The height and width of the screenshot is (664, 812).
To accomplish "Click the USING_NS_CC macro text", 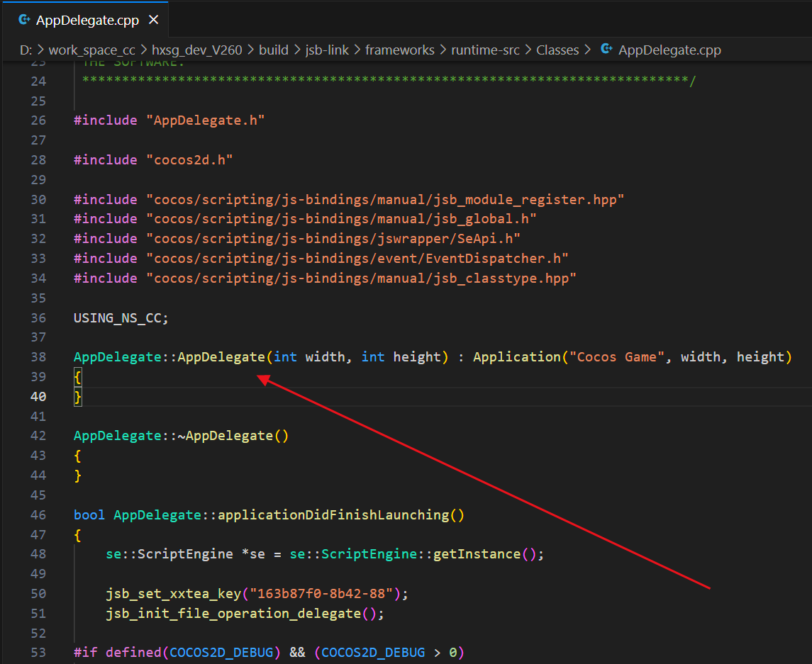I will tap(118, 317).
